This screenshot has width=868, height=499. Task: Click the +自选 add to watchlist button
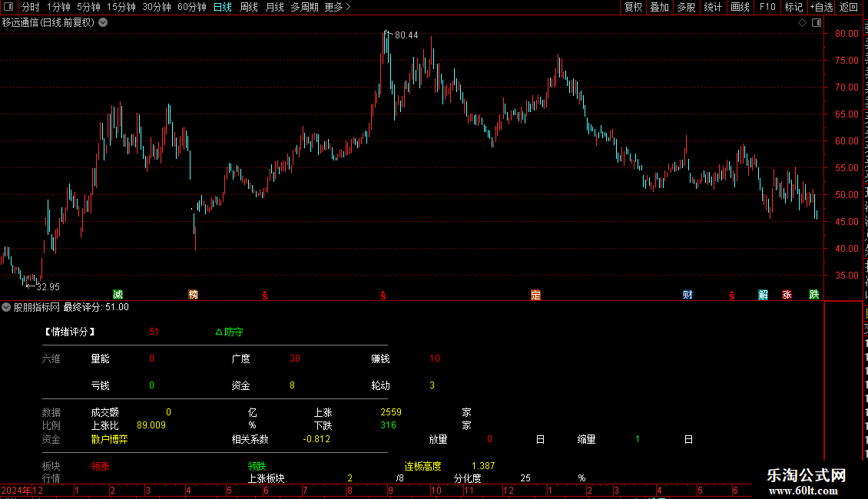(x=821, y=7)
